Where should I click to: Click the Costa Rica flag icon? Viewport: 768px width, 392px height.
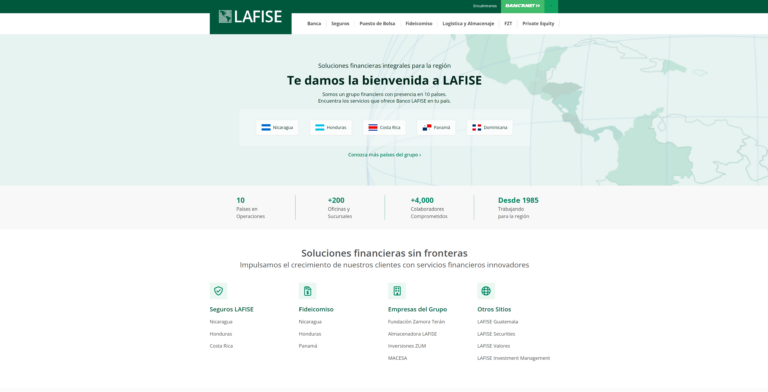click(373, 127)
